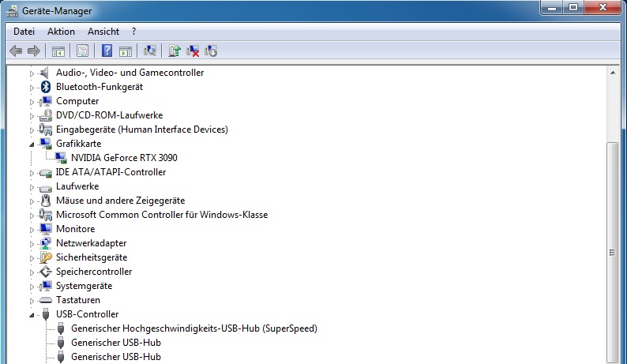
Task: Expand the Audio-, Video- und Gamecontroller node
Action: tap(32, 73)
